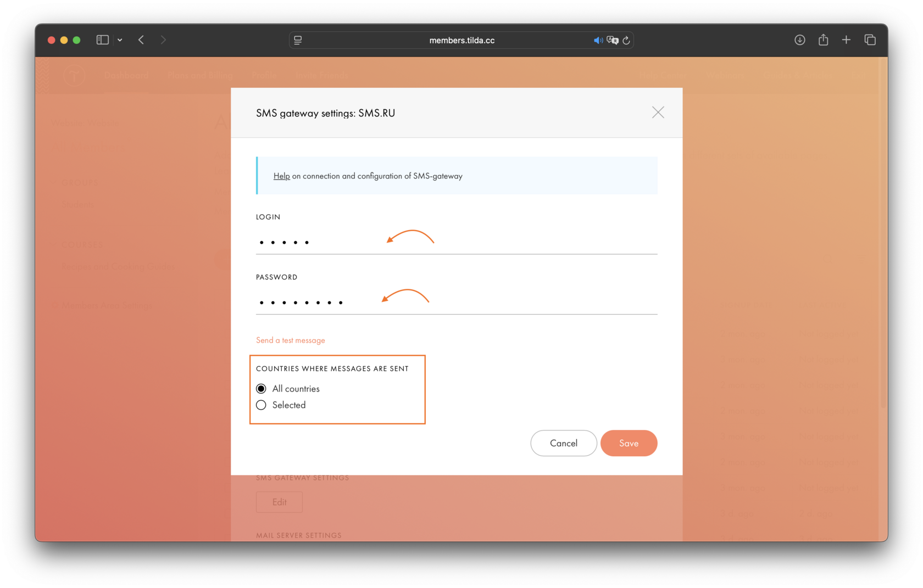Save the SMS gateway settings

click(629, 443)
